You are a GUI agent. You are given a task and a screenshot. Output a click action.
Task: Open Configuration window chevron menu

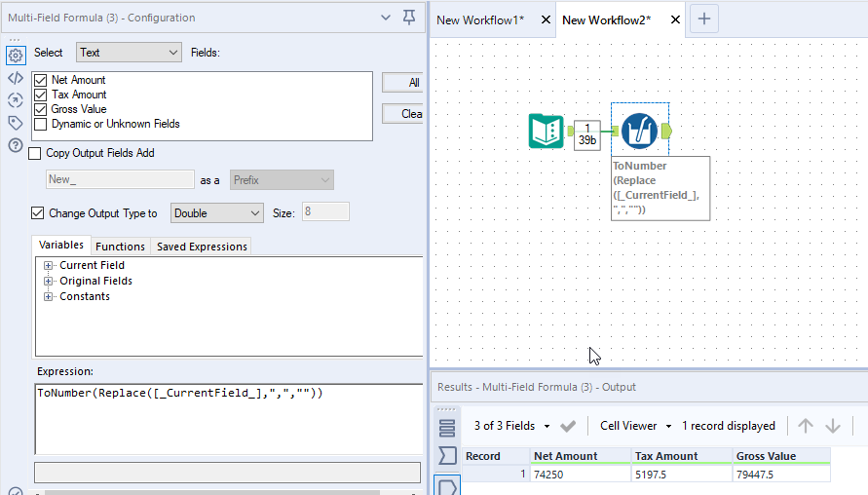[386, 18]
